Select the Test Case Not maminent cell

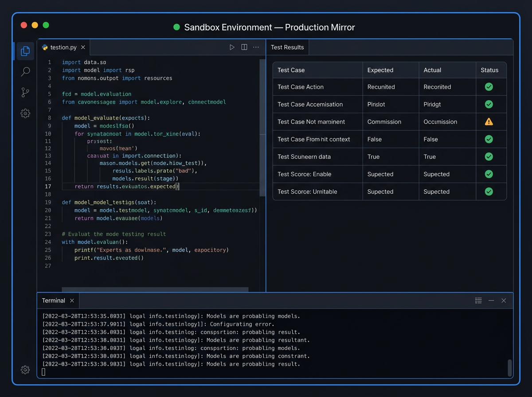coord(311,121)
